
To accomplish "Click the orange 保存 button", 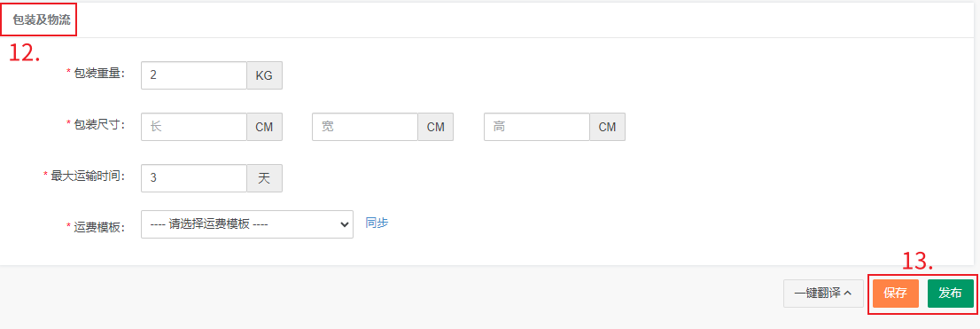I will 896,294.
